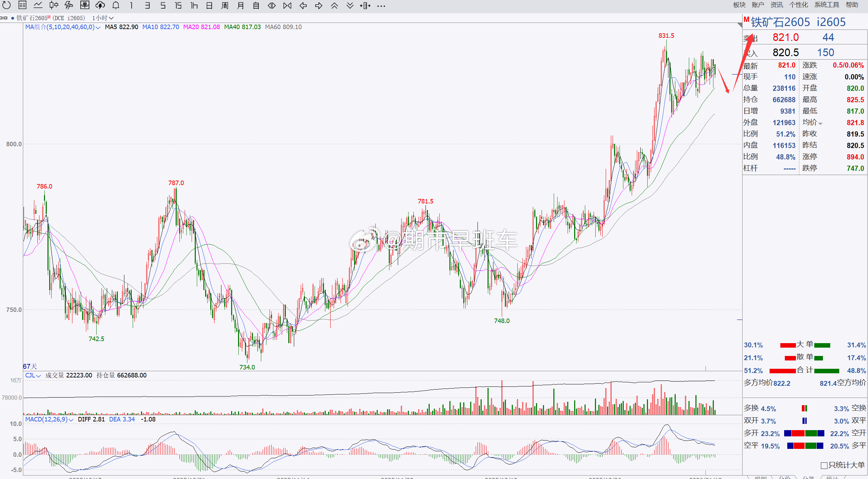The height and width of the screenshot is (479, 868).
Task: Click the 均价 label dropdown arrow
Action: click(820, 124)
